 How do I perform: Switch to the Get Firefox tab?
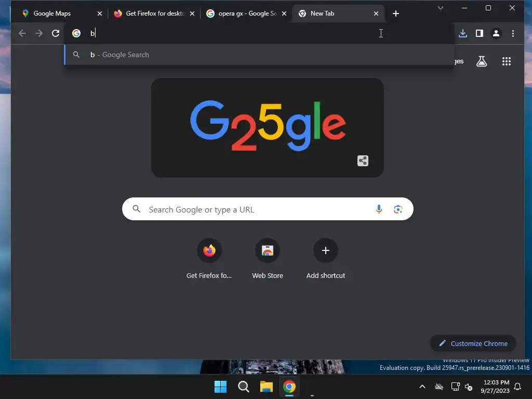click(x=153, y=14)
